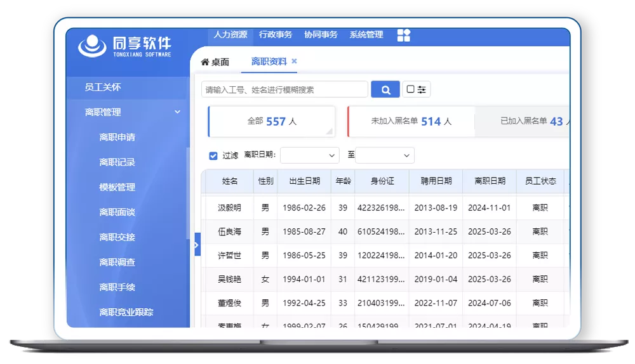This screenshot has width=635, height=364.
Task: Sort by the 聘用日期 column header
Action: 436,181
